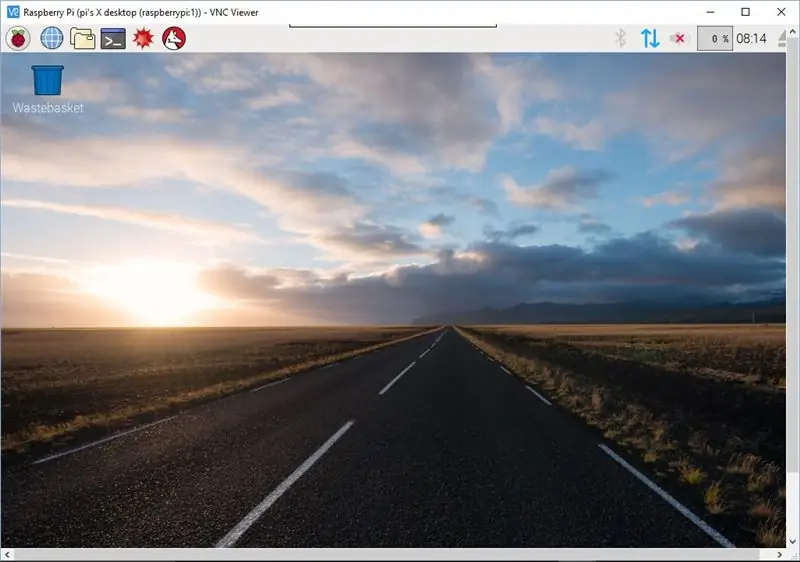Select the Wastebasket desktop icon
Screen dimensions: 800x562
pos(47,89)
